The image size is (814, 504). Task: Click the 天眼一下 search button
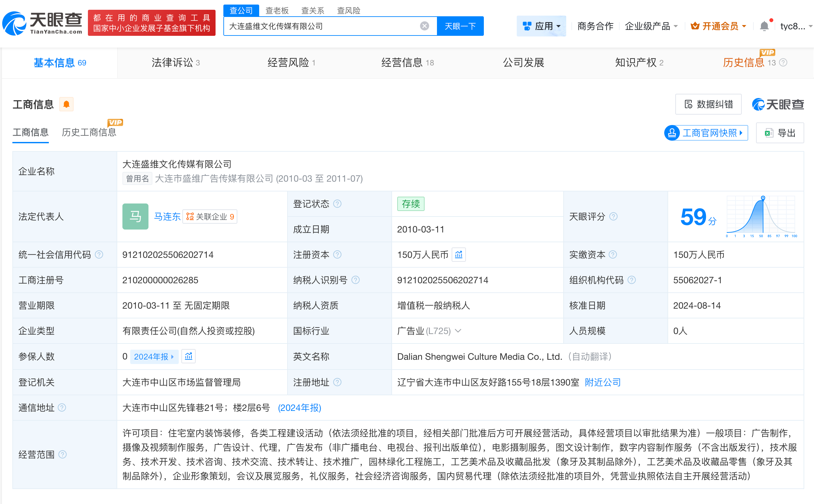tap(460, 26)
